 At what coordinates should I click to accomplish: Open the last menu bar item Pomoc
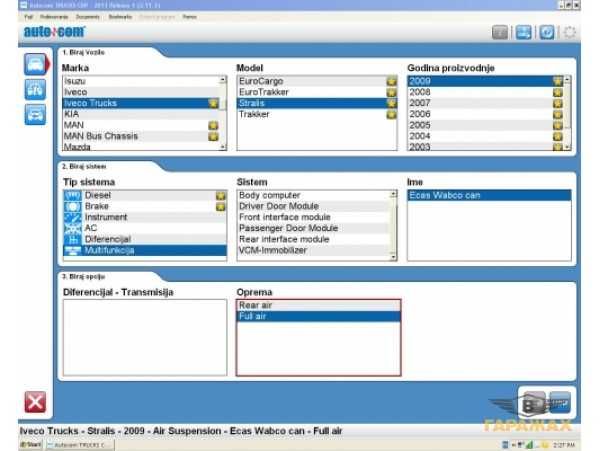189,17
